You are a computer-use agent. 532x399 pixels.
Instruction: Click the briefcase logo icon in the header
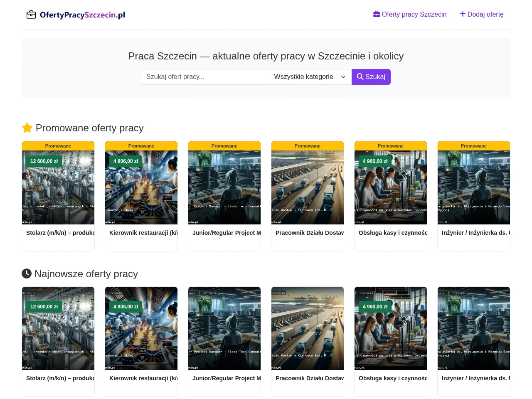tap(31, 15)
